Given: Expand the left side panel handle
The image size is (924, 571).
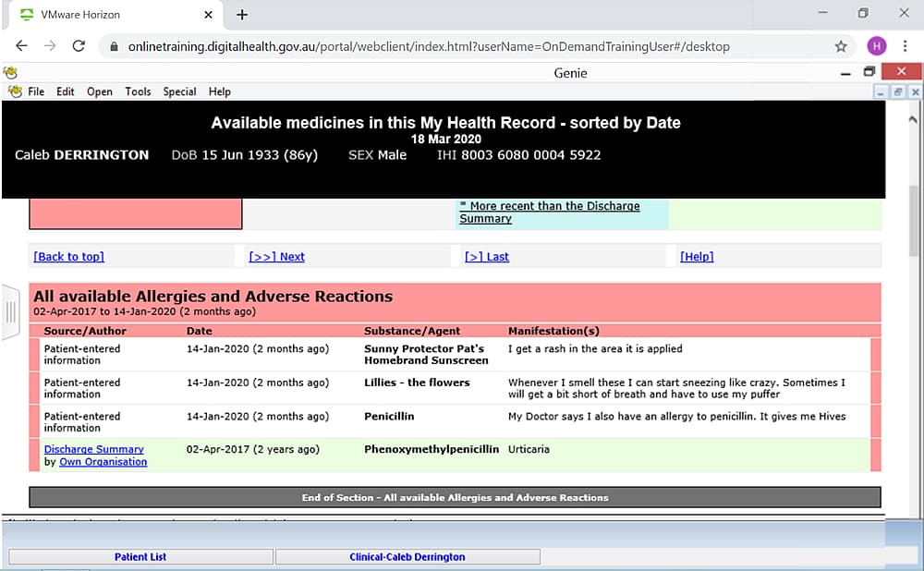Looking at the screenshot, I should coord(10,312).
